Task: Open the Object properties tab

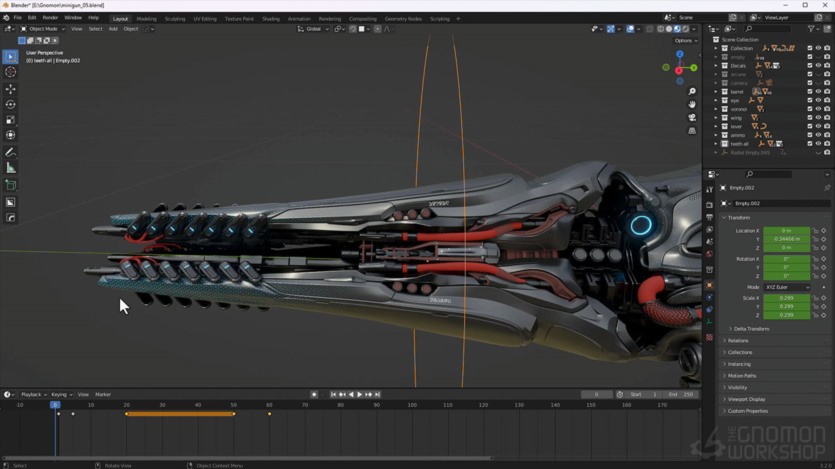Action: tap(709, 285)
